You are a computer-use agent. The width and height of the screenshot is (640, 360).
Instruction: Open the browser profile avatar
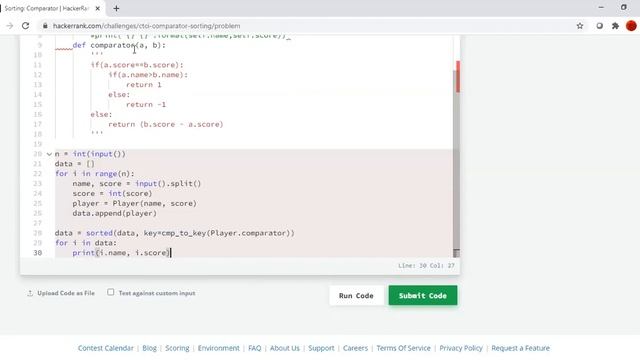631,26
